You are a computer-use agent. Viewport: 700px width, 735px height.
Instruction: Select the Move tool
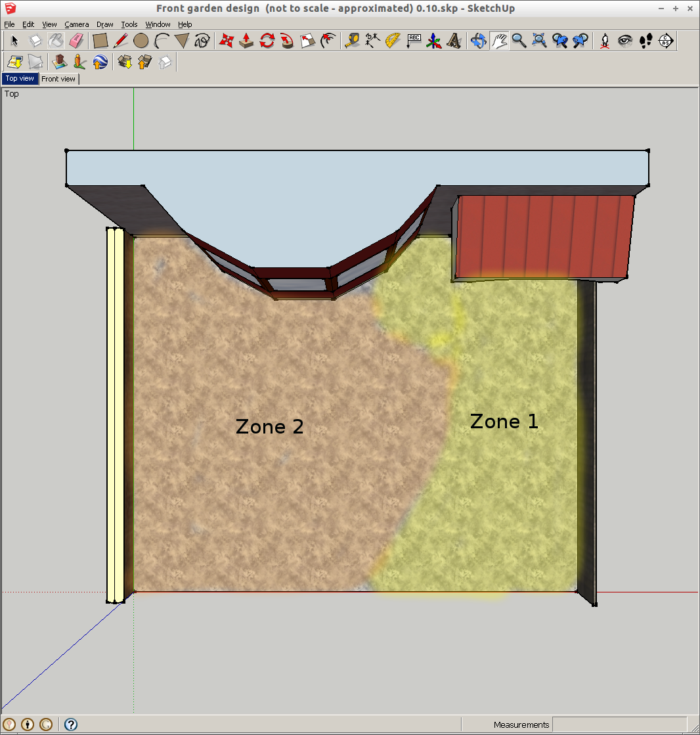[225, 41]
